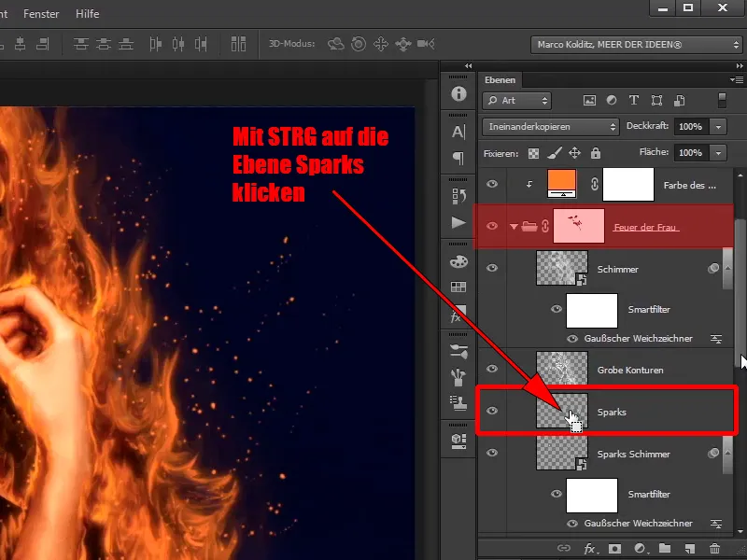747x560 pixels.
Task: Create a new group via folder icon
Action: (665, 549)
